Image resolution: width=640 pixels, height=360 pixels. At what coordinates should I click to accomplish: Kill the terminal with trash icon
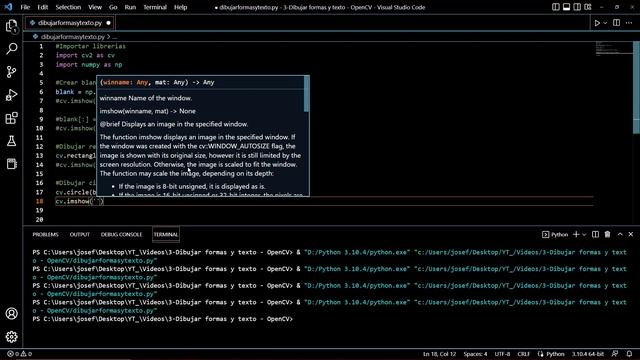[x=607, y=234]
